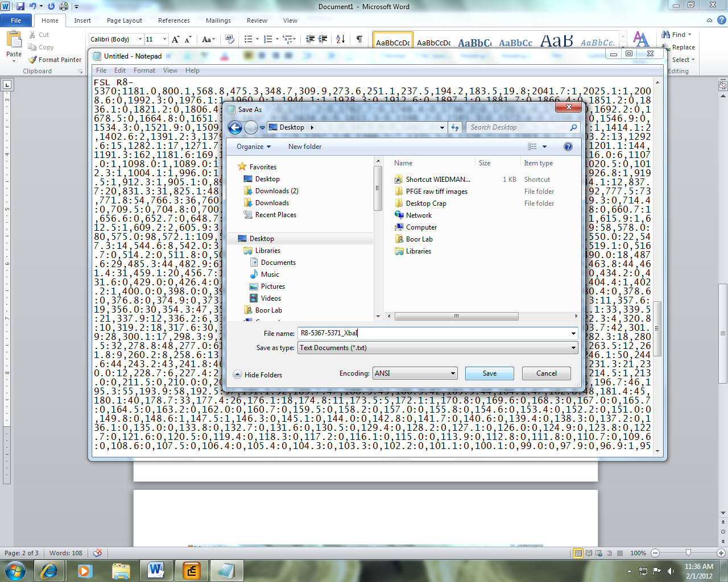Click the search magnifier in Search Desktop box

[x=573, y=127]
